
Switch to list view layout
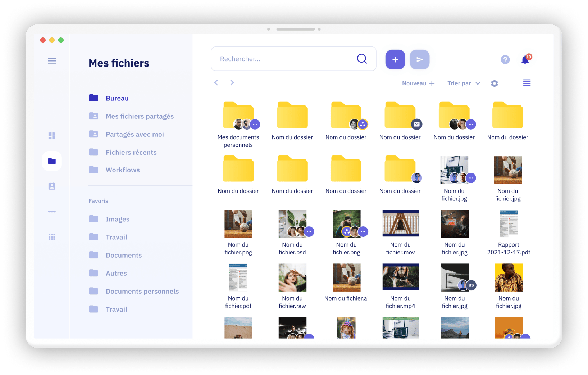527,83
